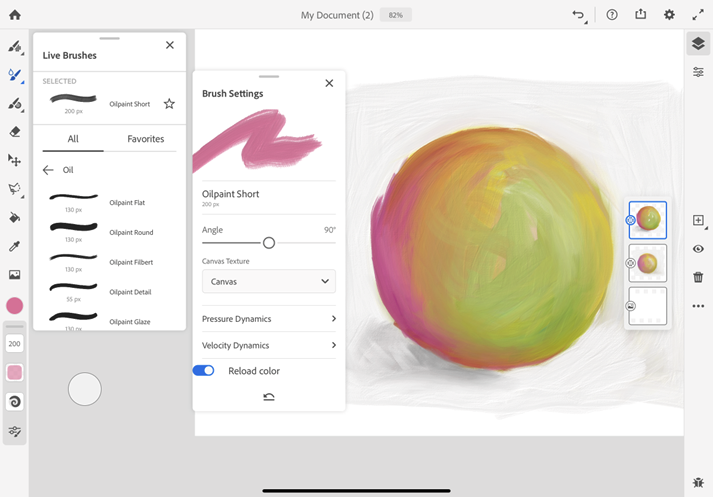713x497 pixels.
Task: Select the Move and Transform tool
Action: click(x=15, y=160)
